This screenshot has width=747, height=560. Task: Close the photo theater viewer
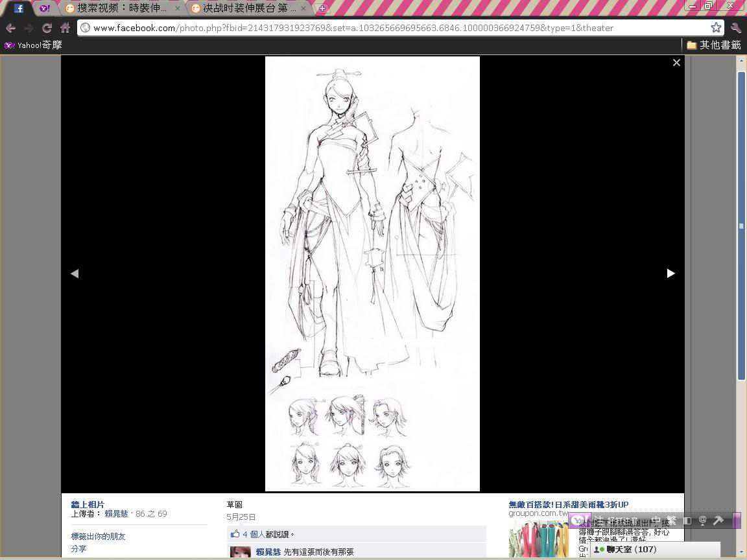[676, 63]
